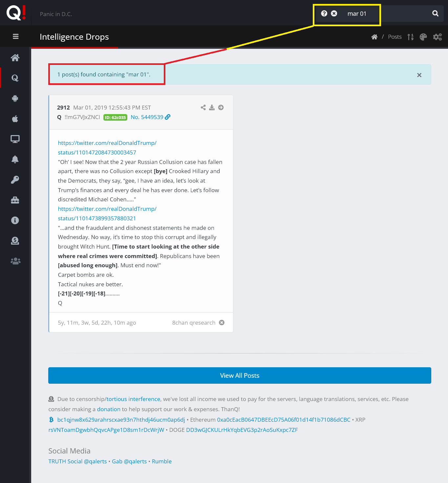Open the toolbox icon in sidebar
The width and height of the screenshot is (448, 483).
15,200
